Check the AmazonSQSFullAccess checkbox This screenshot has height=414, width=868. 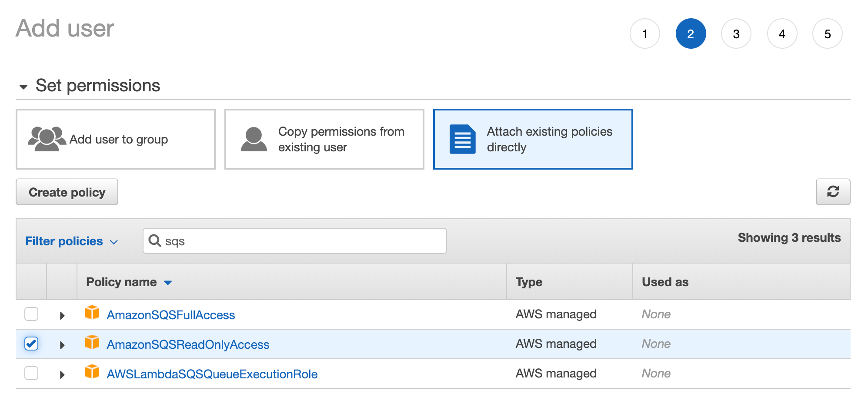[31, 314]
